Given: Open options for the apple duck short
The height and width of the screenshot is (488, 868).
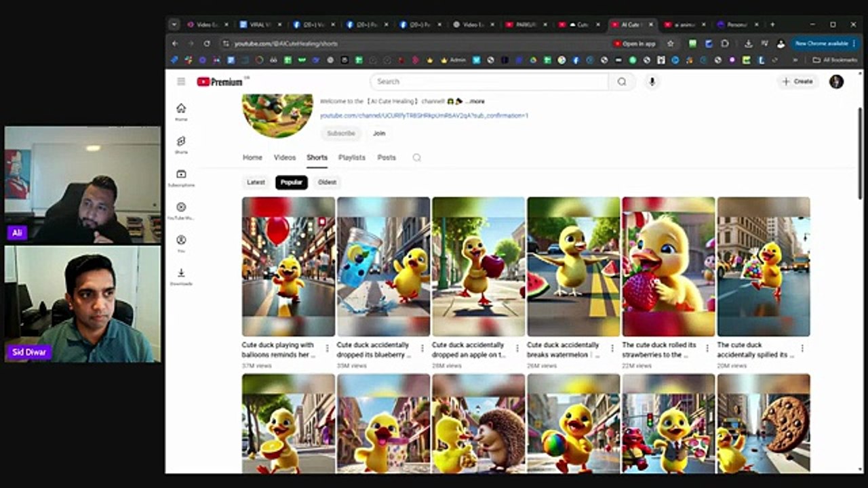Looking at the screenshot, I should coord(517,348).
